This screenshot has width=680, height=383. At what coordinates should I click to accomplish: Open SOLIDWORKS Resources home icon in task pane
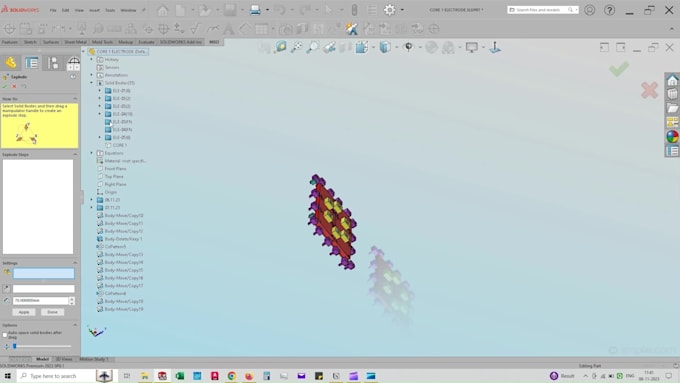pos(672,80)
